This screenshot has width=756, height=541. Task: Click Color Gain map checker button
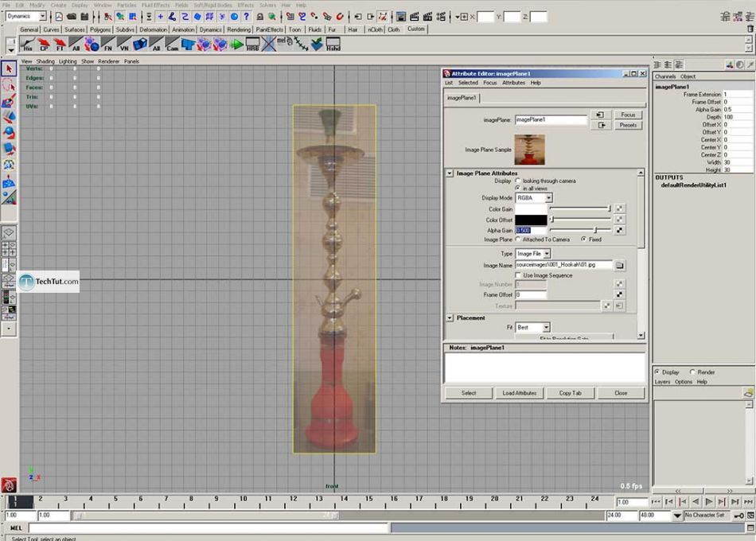click(620, 208)
